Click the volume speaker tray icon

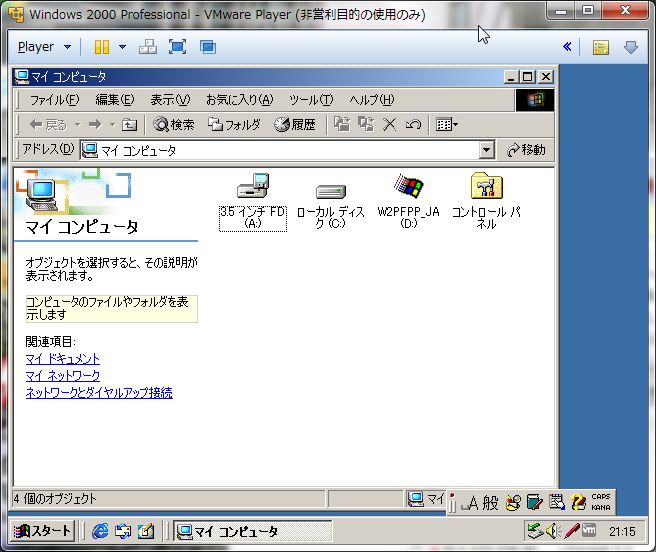coord(553,531)
